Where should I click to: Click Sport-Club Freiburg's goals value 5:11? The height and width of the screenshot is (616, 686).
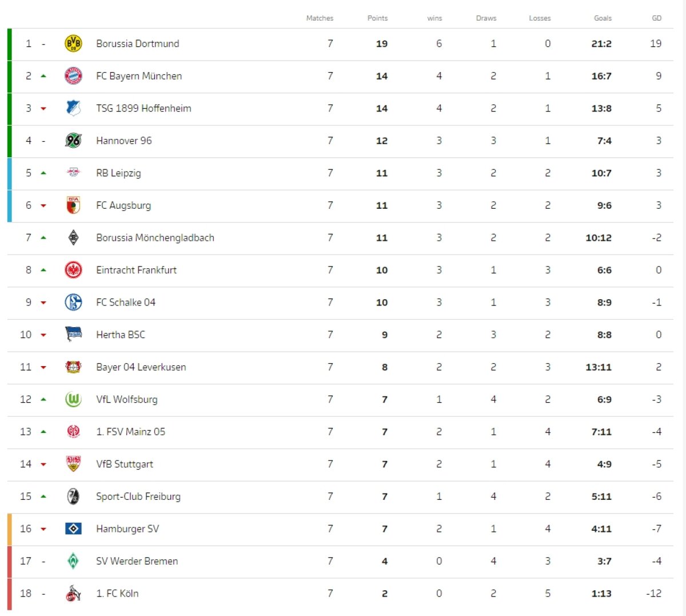click(x=601, y=496)
